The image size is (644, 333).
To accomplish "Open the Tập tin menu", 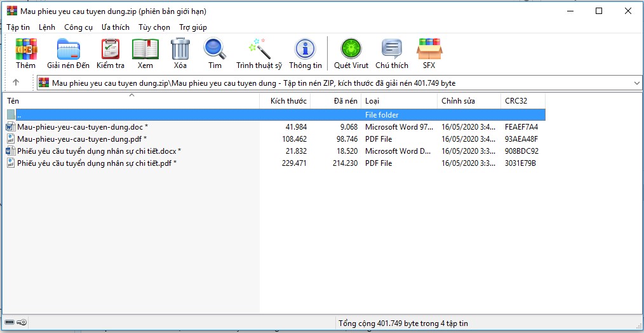I will tap(18, 27).
